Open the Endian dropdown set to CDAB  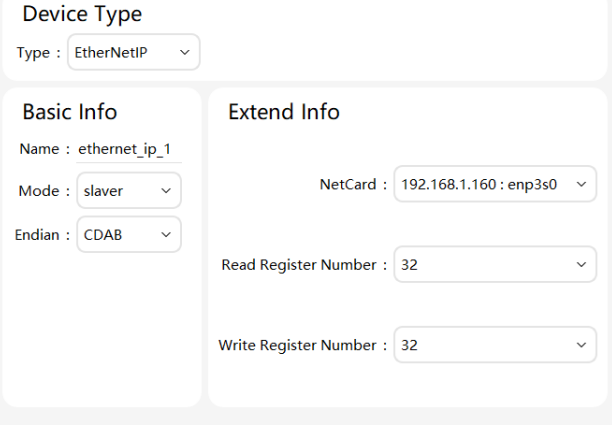click(x=129, y=235)
